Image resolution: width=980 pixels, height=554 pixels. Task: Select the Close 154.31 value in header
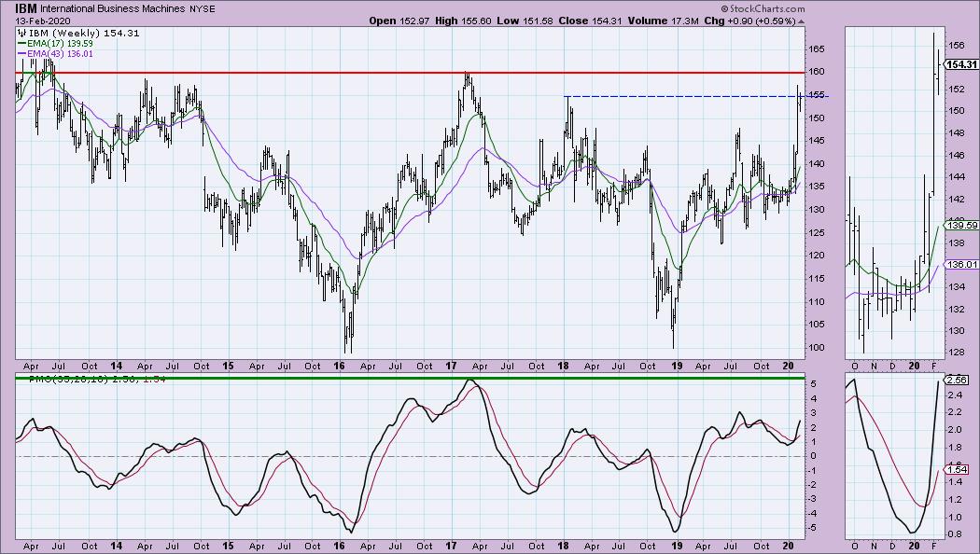tap(590, 21)
